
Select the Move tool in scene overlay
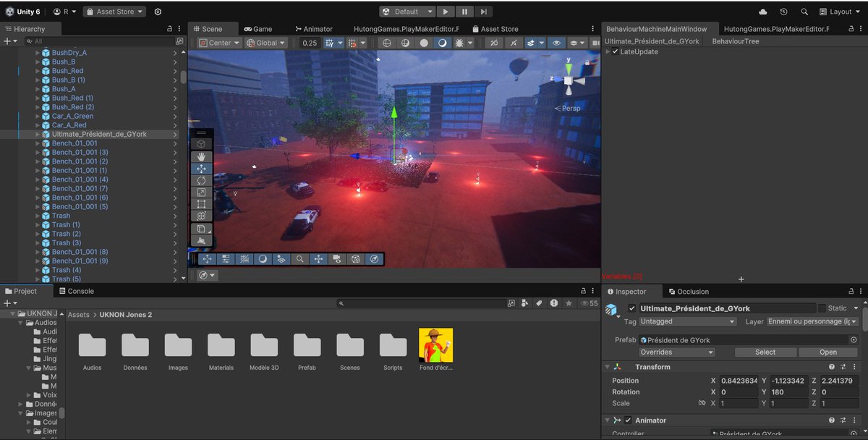click(201, 168)
